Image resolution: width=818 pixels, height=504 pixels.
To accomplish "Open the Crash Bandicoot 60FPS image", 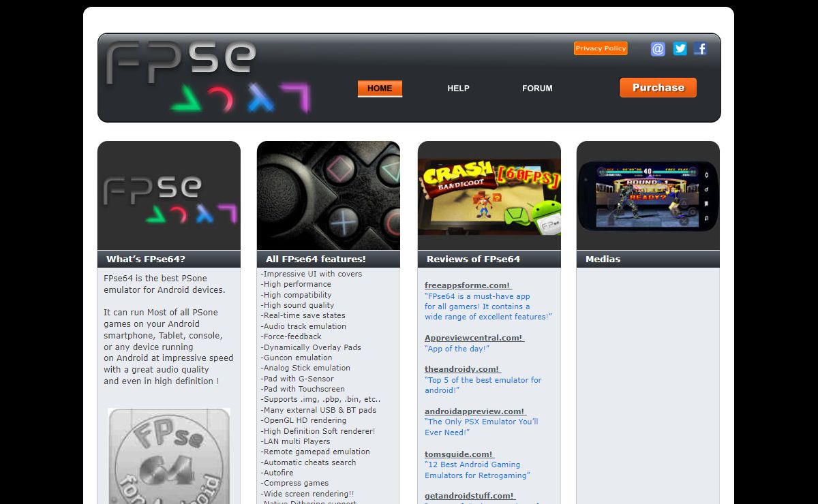I will point(489,195).
